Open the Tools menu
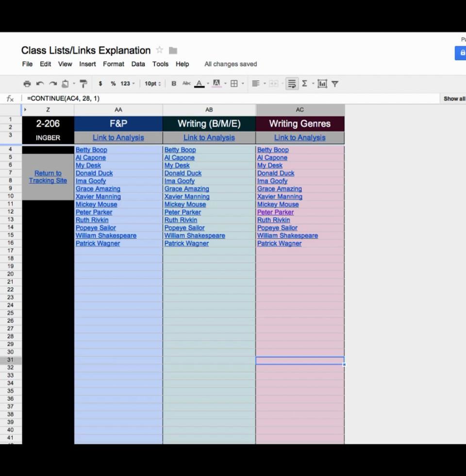Viewport: 466px width, 476px height. (160, 64)
